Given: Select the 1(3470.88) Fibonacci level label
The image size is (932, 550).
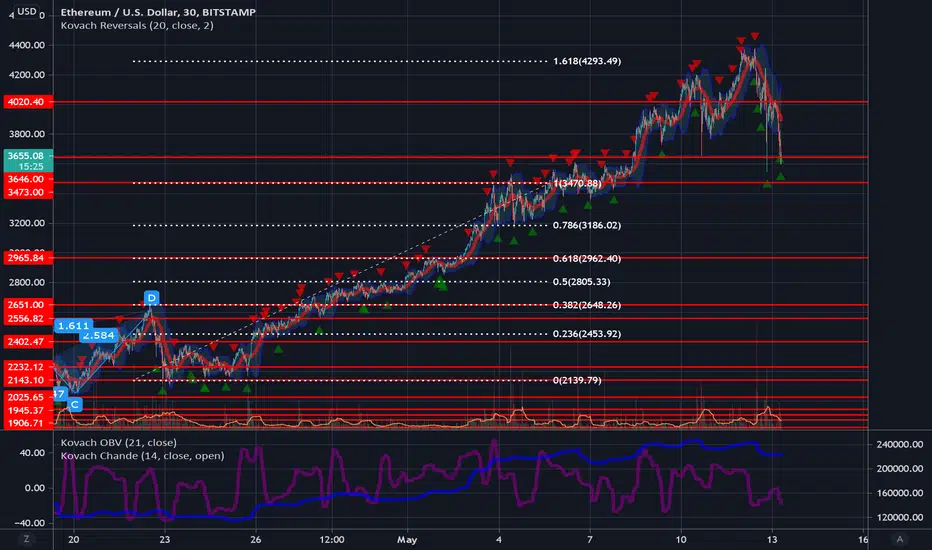Looking at the screenshot, I should coord(577,183).
